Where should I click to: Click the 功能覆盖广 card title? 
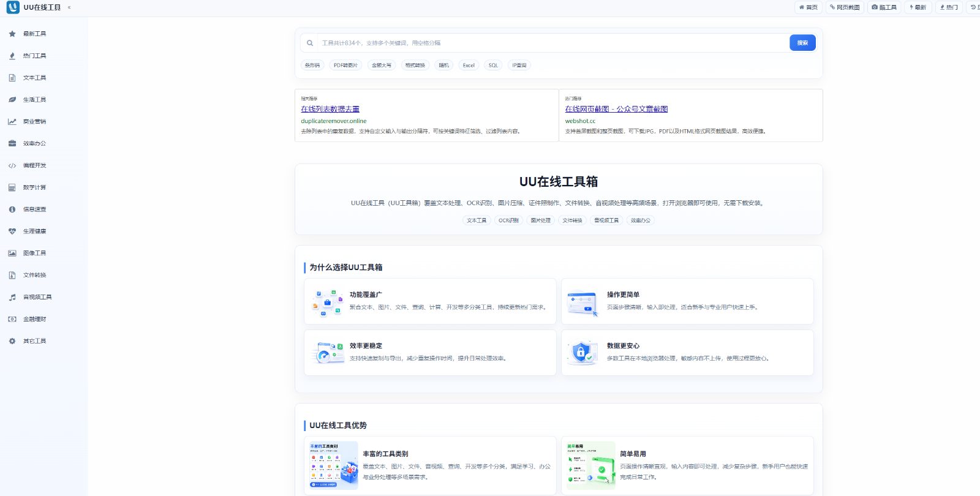pos(366,295)
